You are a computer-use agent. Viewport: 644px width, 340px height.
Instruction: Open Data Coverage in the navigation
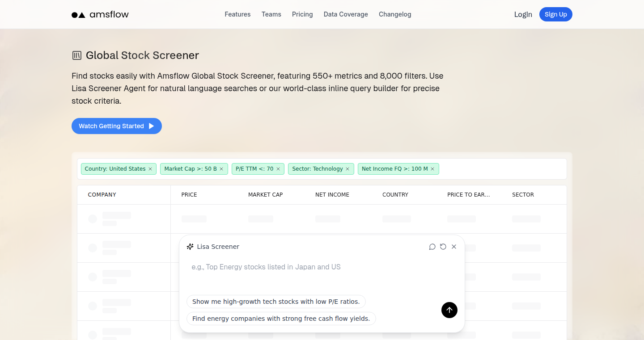(x=346, y=14)
